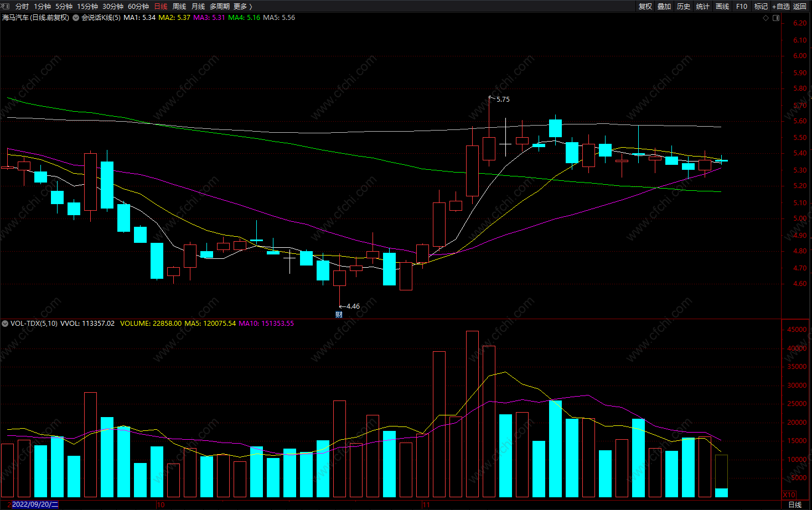Screen dimensions: 812x510
Task: Click the 4.46 low price annotation
Action: 353,306
